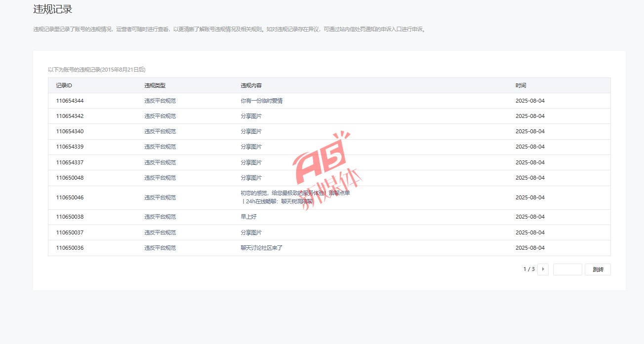The height and width of the screenshot is (344, 644).
Task: Click the 违规记录 page title
Action: point(53,9)
